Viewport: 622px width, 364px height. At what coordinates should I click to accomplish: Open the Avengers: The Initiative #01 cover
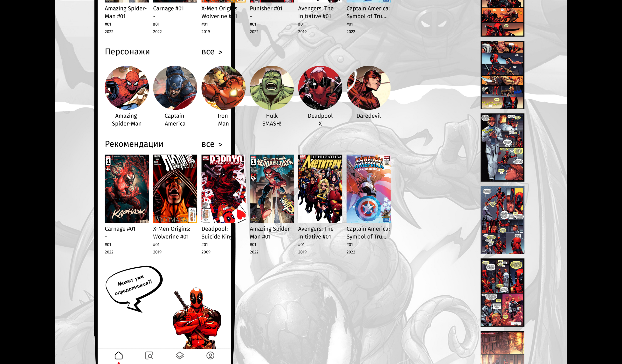(x=320, y=189)
